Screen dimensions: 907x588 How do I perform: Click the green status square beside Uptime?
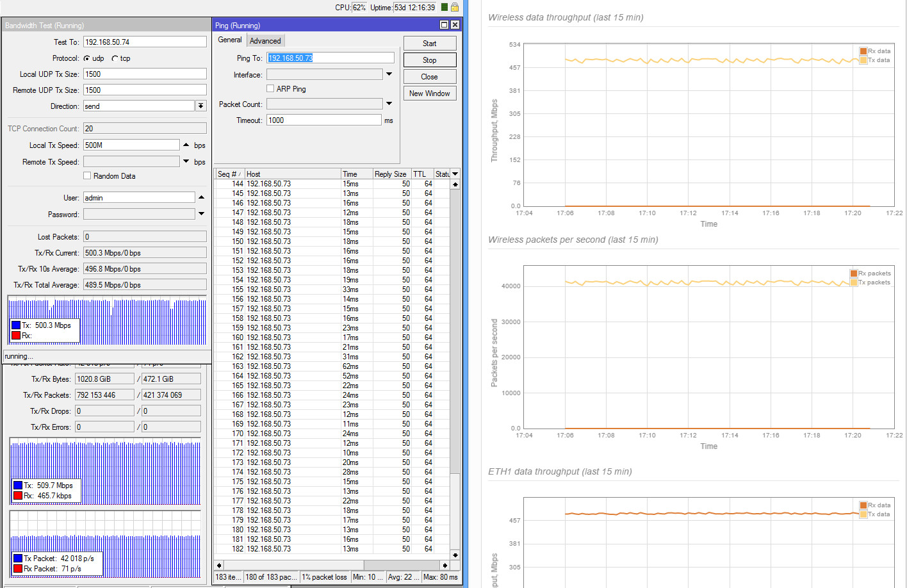(x=445, y=7)
